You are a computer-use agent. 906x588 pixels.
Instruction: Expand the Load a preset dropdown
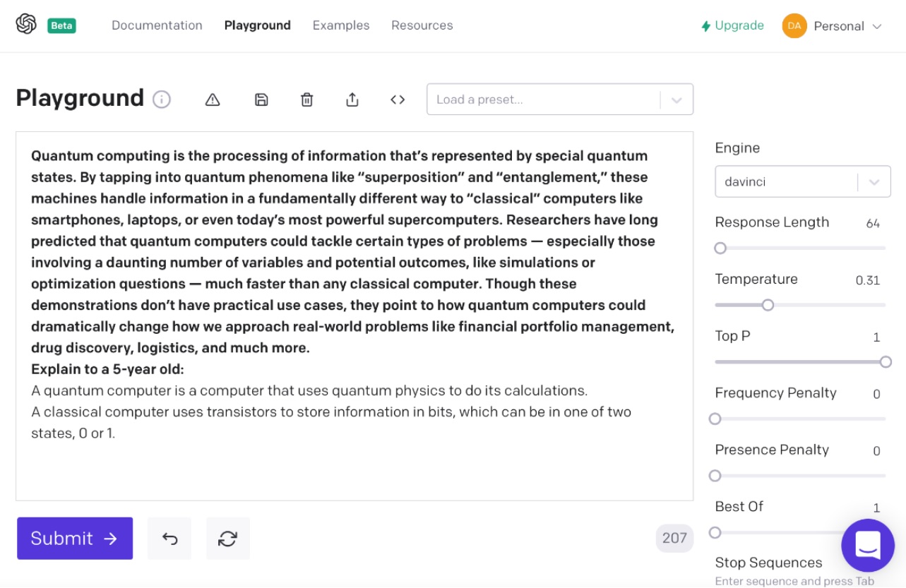[x=676, y=100]
